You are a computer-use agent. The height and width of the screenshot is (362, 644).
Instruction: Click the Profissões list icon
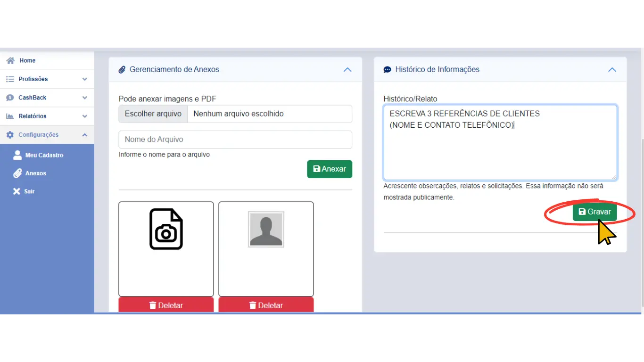click(x=10, y=79)
